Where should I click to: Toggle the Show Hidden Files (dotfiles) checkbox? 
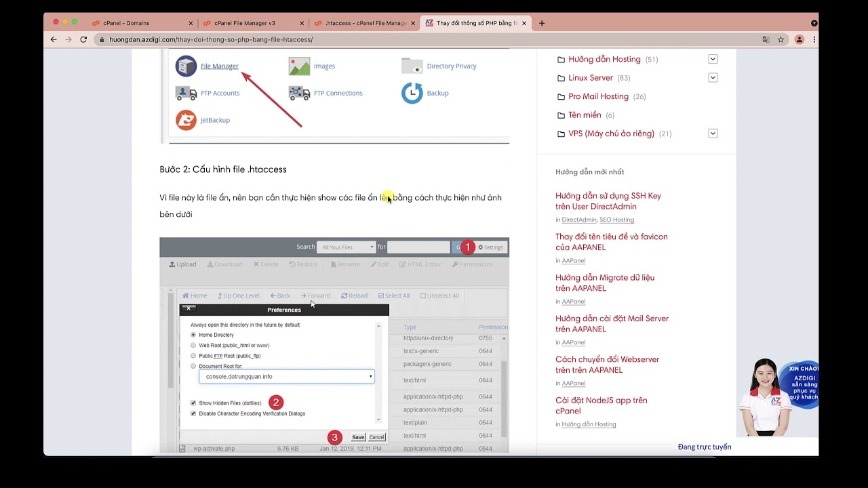coord(193,403)
